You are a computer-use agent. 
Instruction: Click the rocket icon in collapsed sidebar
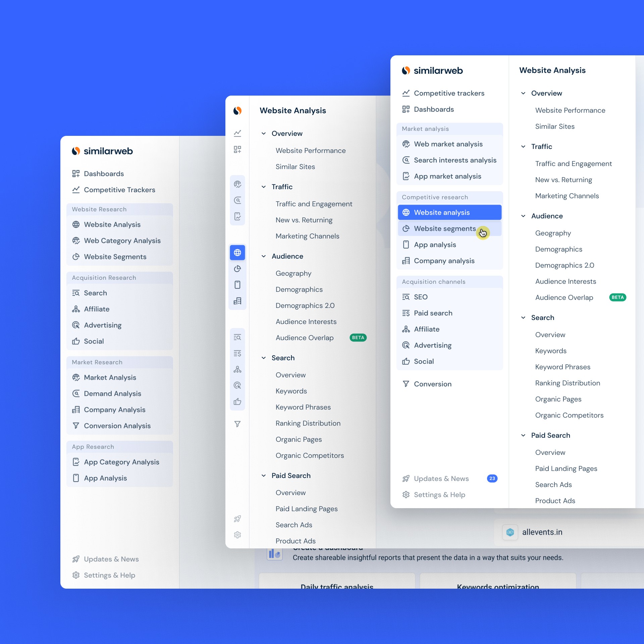coord(237,519)
